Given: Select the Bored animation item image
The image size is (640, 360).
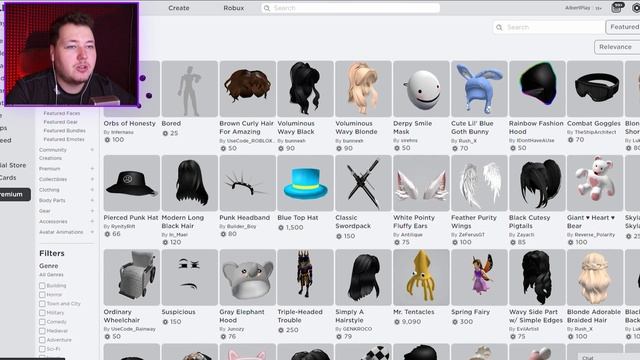Looking at the screenshot, I should [x=189, y=89].
